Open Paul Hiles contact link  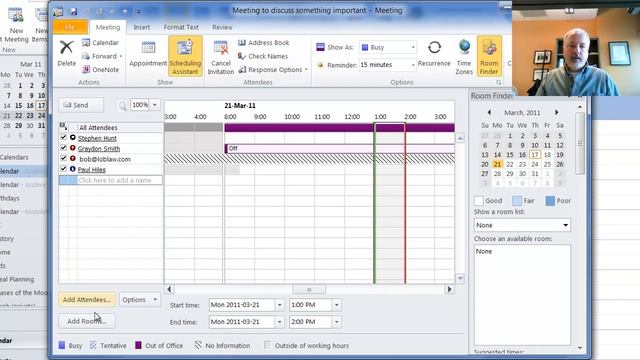click(92, 170)
